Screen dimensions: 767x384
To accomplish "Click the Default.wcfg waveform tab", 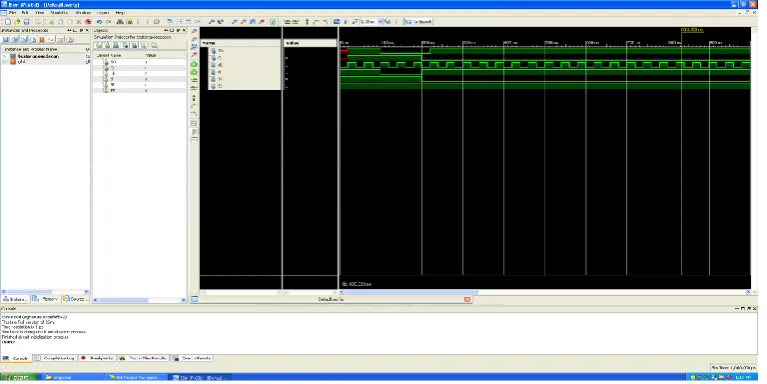I will coord(331,299).
